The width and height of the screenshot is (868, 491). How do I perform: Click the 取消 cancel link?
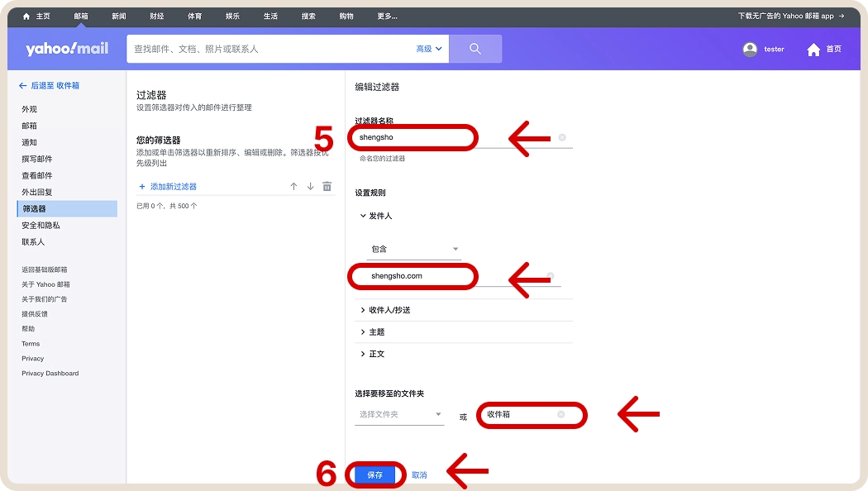[x=417, y=474]
